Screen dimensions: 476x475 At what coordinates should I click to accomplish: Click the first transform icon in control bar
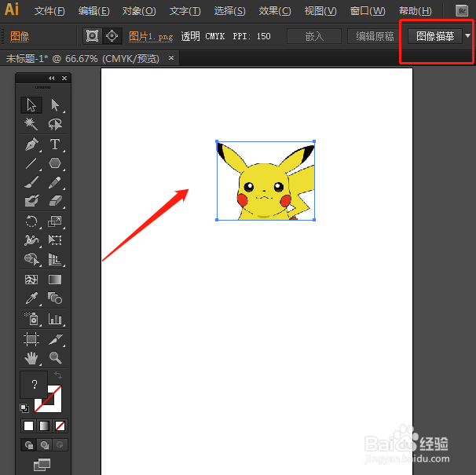(92, 36)
